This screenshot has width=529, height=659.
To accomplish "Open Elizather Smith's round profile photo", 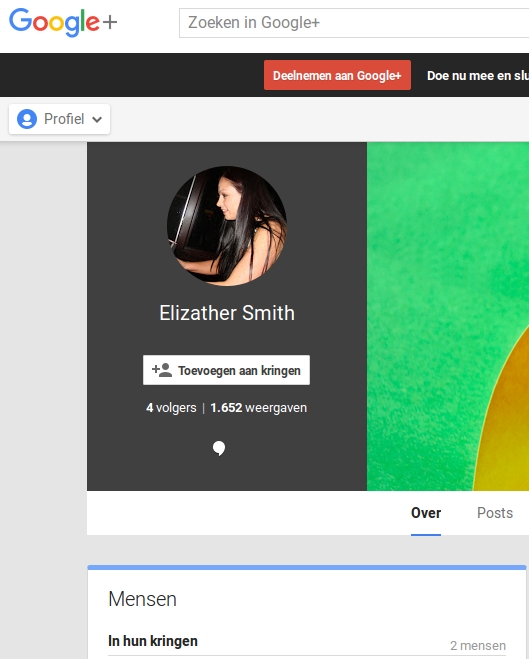I will point(227,226).
